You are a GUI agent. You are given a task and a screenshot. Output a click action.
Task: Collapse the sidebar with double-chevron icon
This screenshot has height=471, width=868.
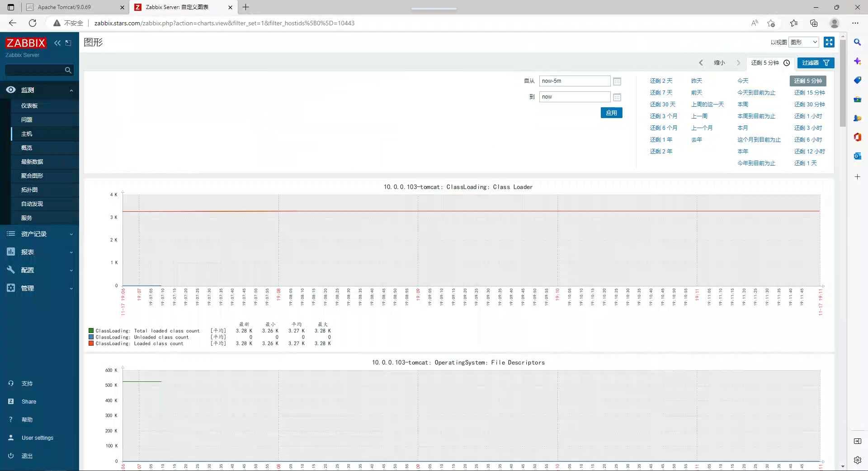pos(57,43)
